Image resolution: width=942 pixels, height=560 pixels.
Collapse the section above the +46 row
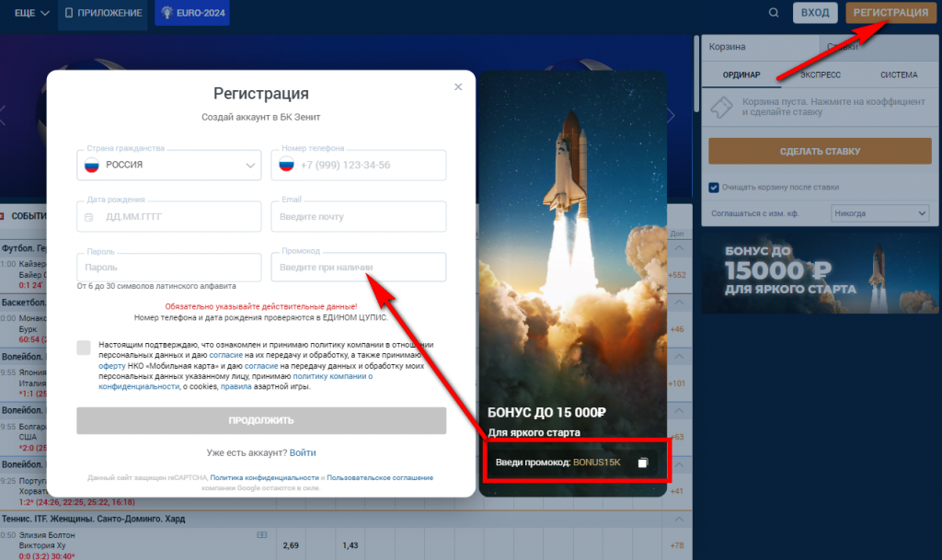point(679,303)
